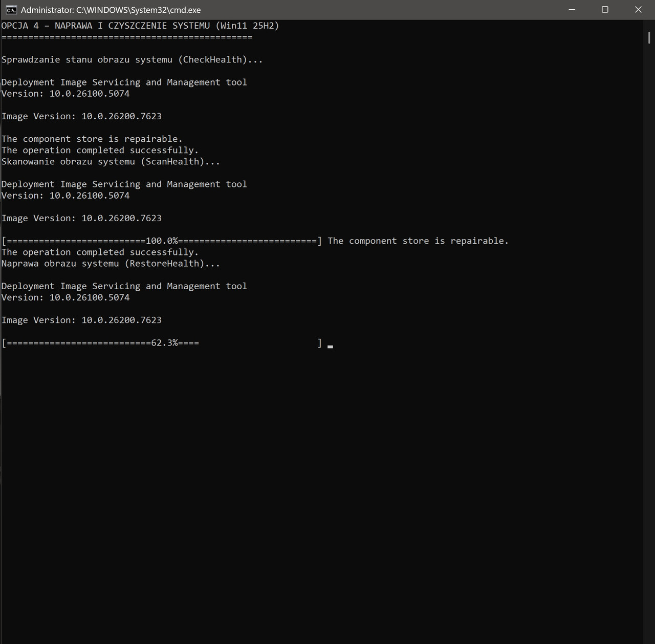Close the Administrator cmd.exe window
Viewport: 655px width, 644px height.
point(638,10)
